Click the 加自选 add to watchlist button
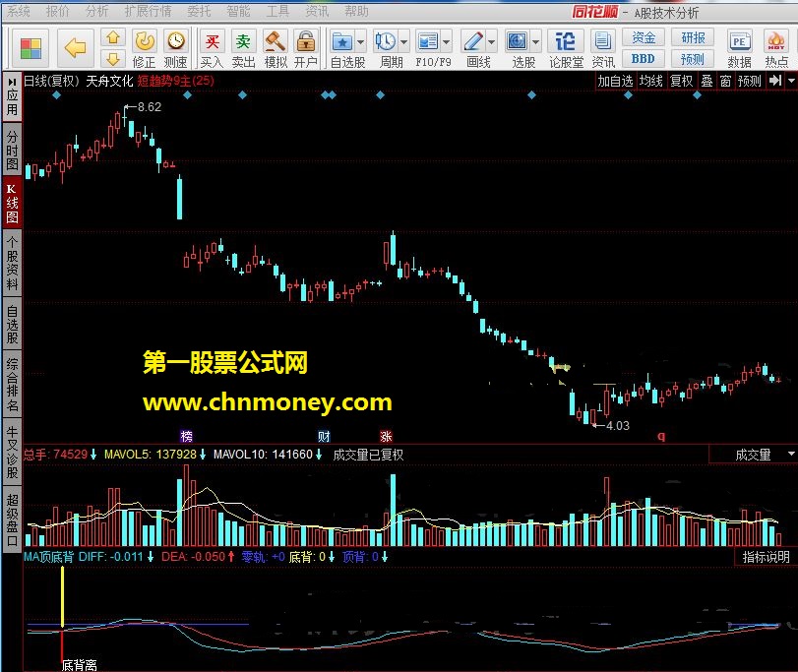This screenshot has width=798, height=672. (x=615, y=81)
